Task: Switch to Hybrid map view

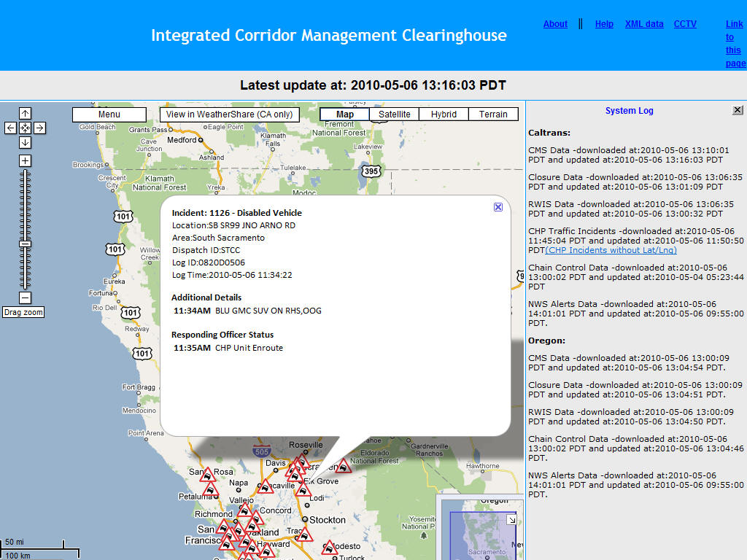Action: click(444, 114)
